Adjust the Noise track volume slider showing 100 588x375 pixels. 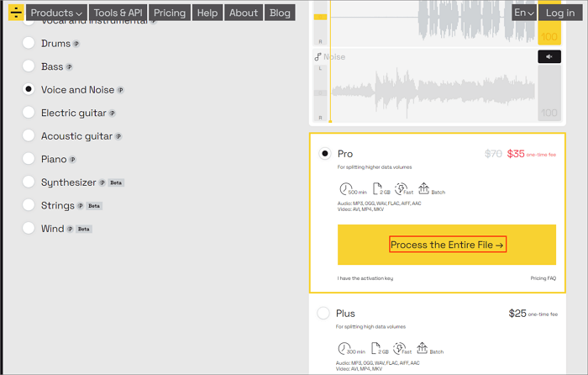tap(549, 93)
